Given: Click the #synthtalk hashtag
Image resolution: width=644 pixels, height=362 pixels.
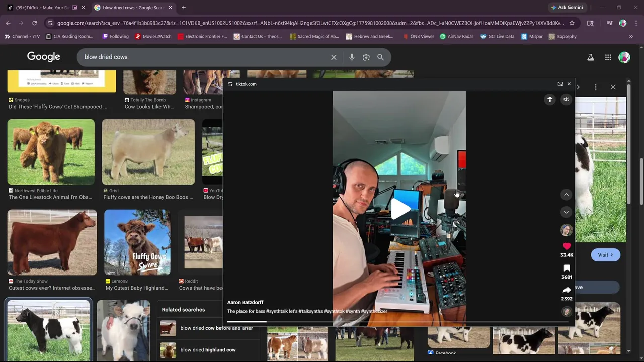Looking at the screenshot, I should 277,311.
